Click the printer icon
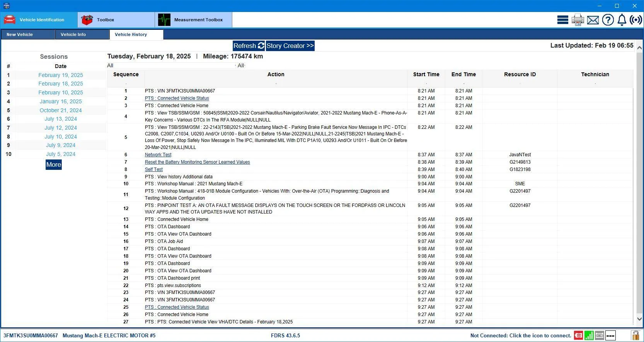Image resolution: width=644 pixels, height=342 pixels. tap(578, 20)
